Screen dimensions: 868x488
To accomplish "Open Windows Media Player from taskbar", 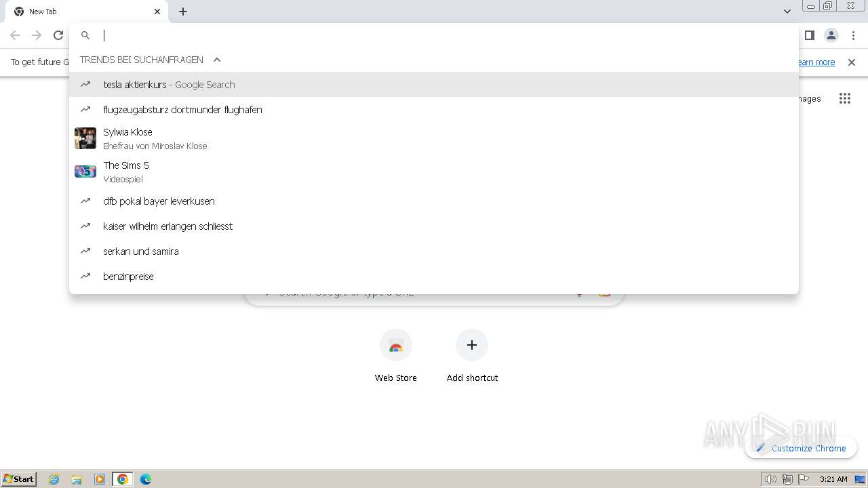I will pyautogui.click(x=100, y=479).
